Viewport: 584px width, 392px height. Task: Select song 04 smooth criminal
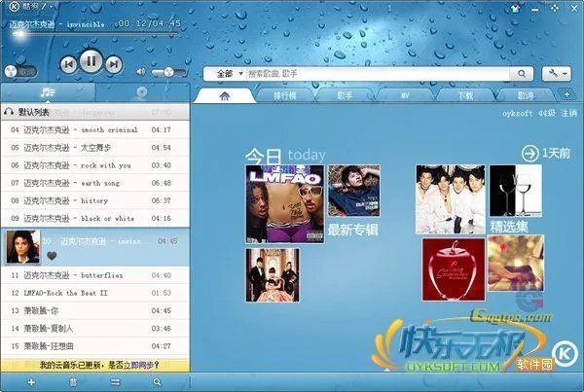95,130
